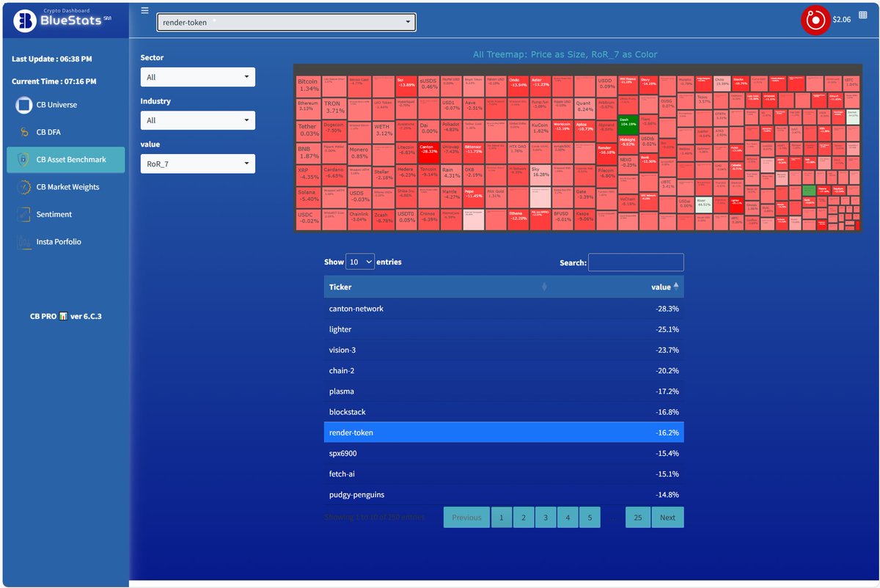880x588 pixels.
Task: Open the render-token ticker dropdown
Action: (x=286, y=22)
